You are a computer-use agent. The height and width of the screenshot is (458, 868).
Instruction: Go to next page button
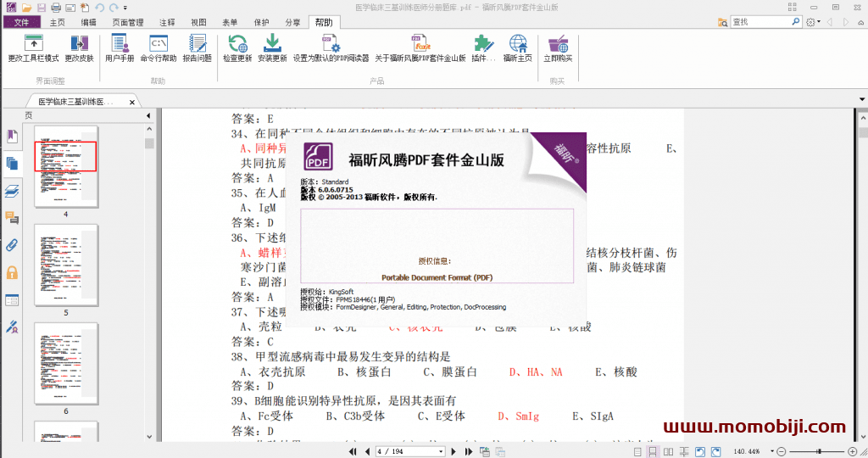[x=453, y=451]
